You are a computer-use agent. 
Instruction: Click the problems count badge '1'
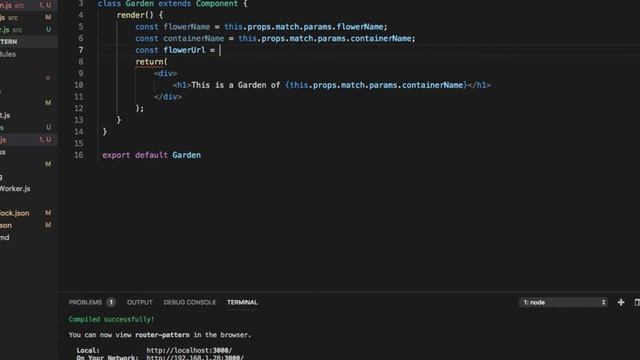tap(111, 302)
